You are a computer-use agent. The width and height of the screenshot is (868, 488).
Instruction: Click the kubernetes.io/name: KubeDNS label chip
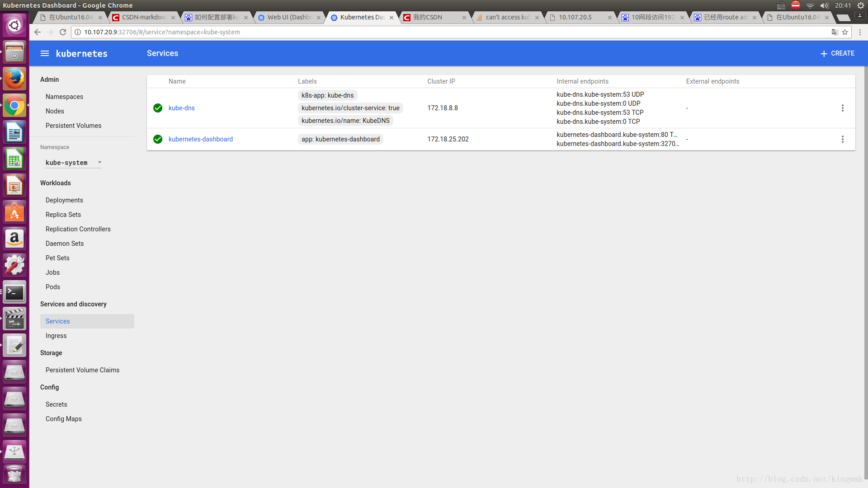click(345, 121)
